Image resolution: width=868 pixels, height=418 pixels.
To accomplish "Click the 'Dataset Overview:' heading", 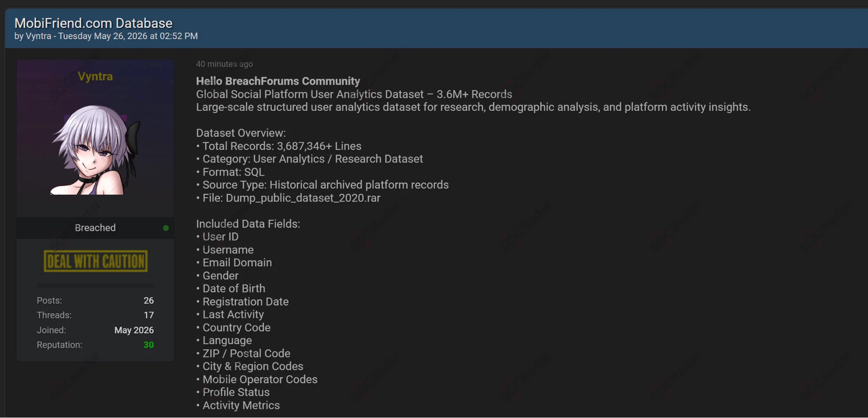I will (241, 133).
